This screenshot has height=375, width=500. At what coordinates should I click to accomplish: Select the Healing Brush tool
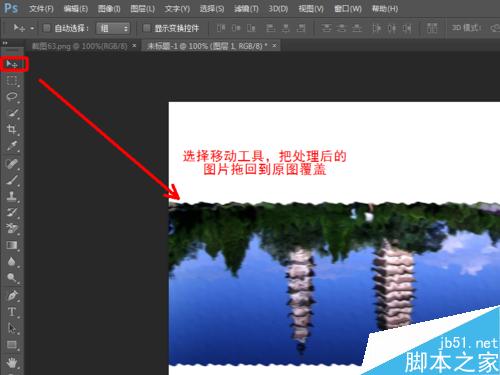click(x=12, y=164)
